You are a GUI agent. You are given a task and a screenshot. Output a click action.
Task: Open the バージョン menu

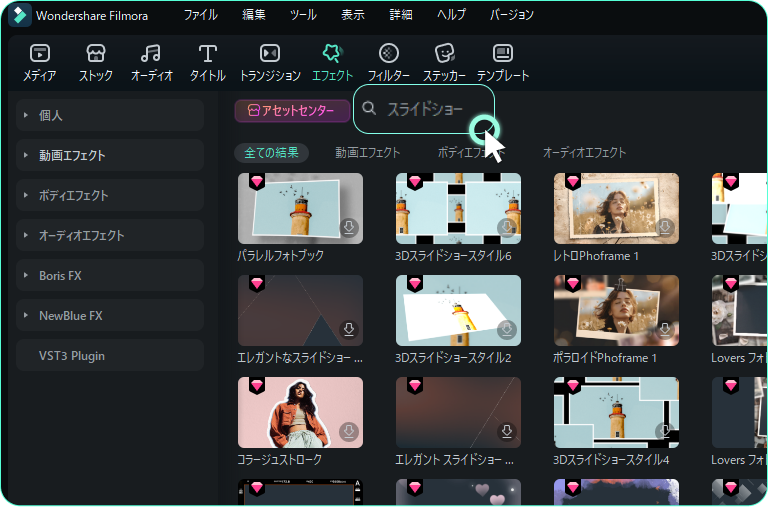512,15
